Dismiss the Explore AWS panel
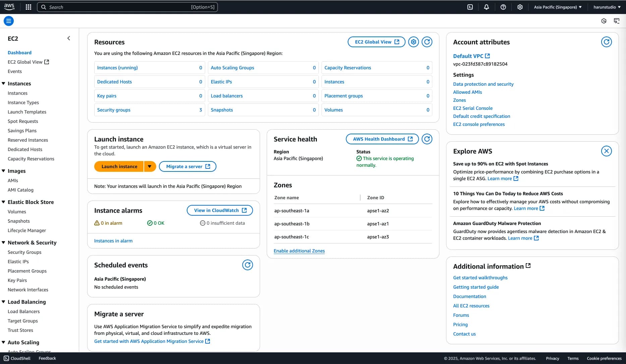The width and height of the screenshot is (626, 364). coord(606,151)
